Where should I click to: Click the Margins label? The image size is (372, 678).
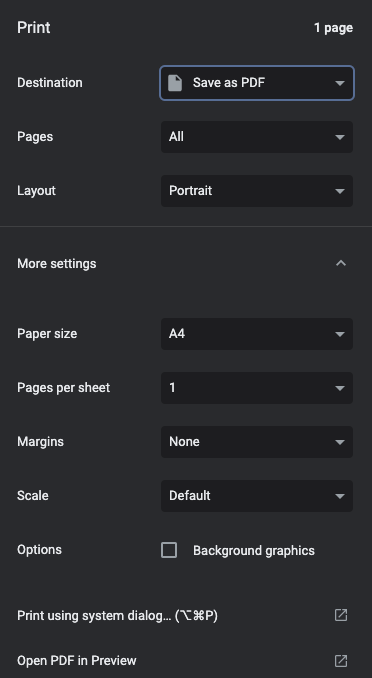click(x=40, y=442)
